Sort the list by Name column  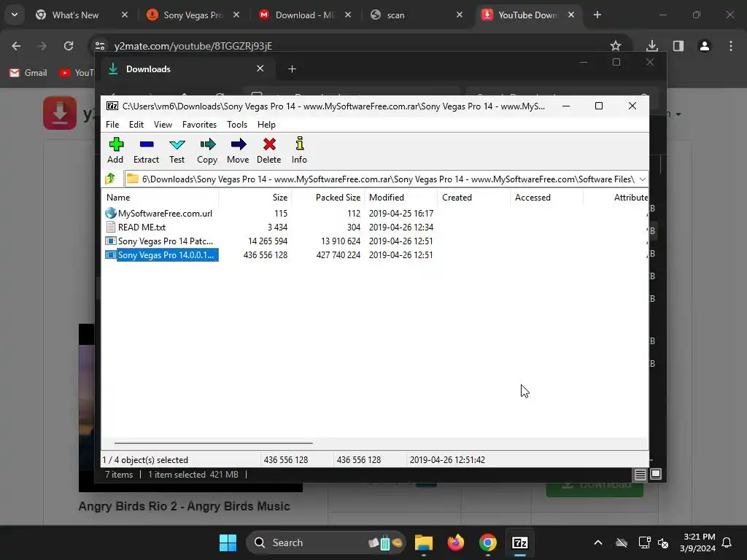[x=161, y=197]
